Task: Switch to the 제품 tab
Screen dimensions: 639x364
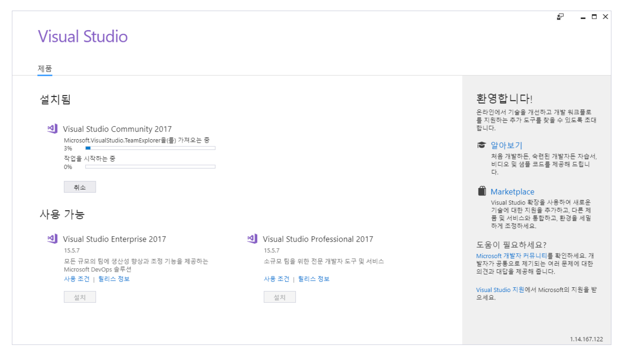Action: (x=44, y=68)
